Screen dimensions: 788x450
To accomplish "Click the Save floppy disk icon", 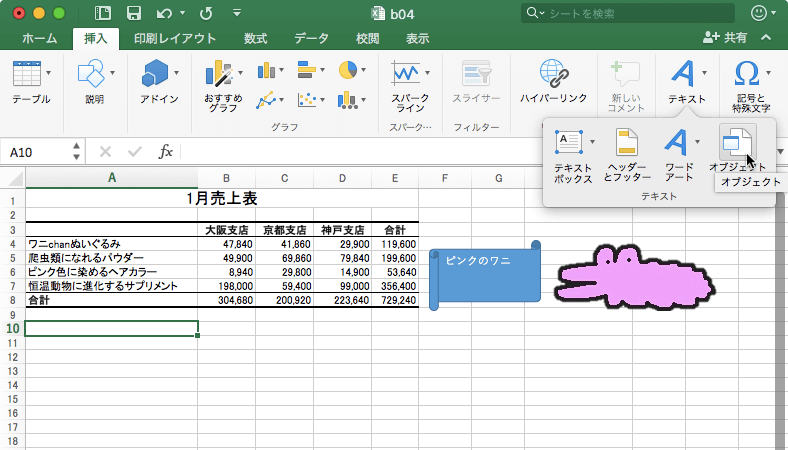I will click(134, 13).
